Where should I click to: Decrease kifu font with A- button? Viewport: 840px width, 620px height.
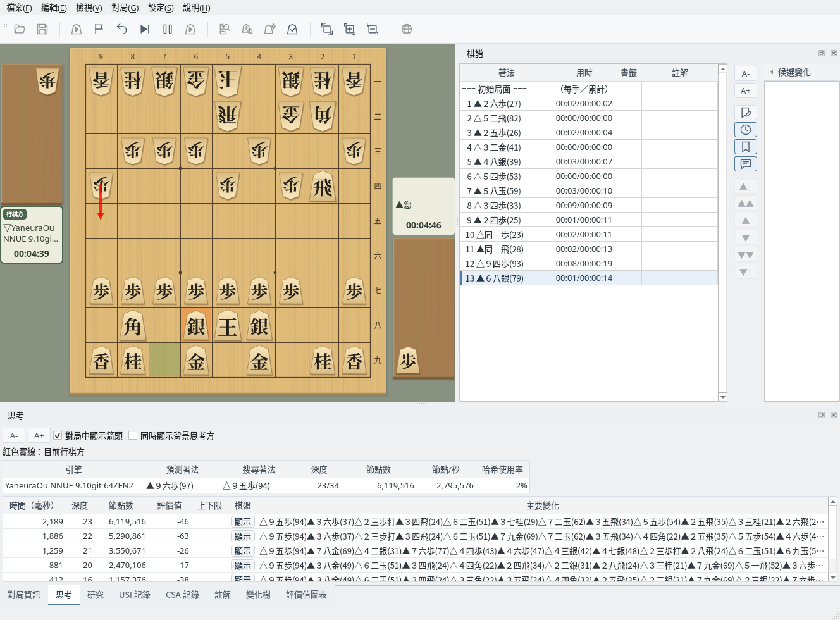746,73
